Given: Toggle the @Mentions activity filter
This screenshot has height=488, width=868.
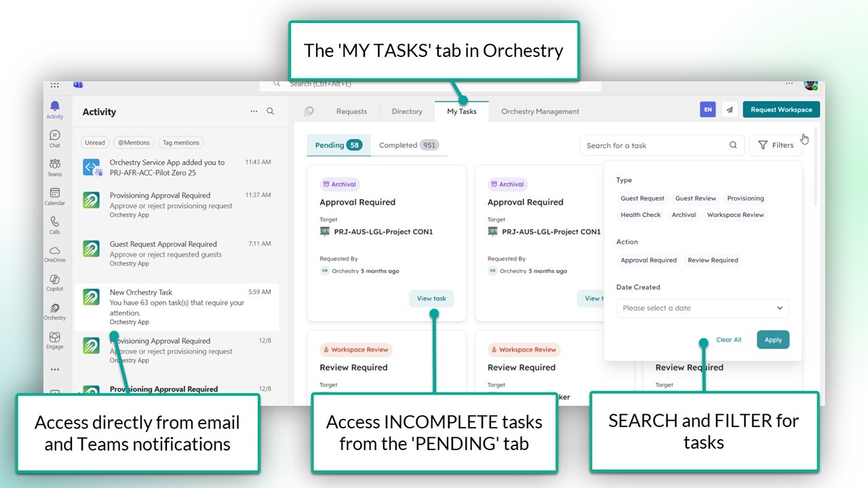Looking at the screenshot, I should [134, 142].
